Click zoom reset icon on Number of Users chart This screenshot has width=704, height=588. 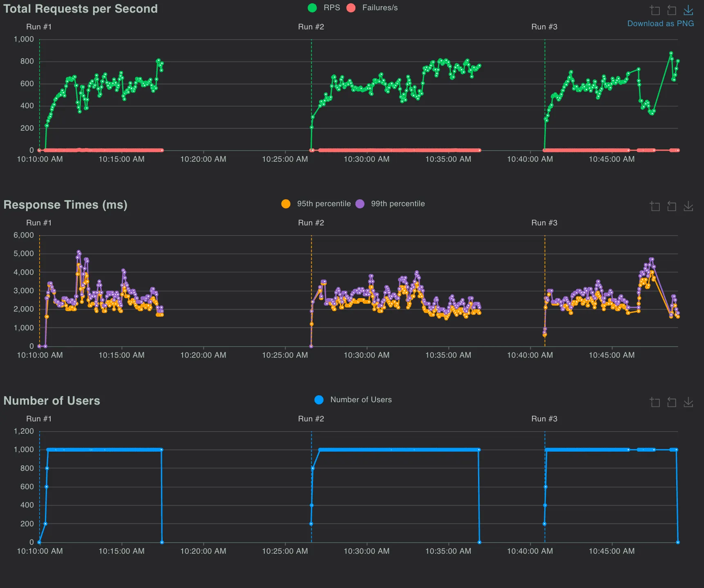point(672,402)
